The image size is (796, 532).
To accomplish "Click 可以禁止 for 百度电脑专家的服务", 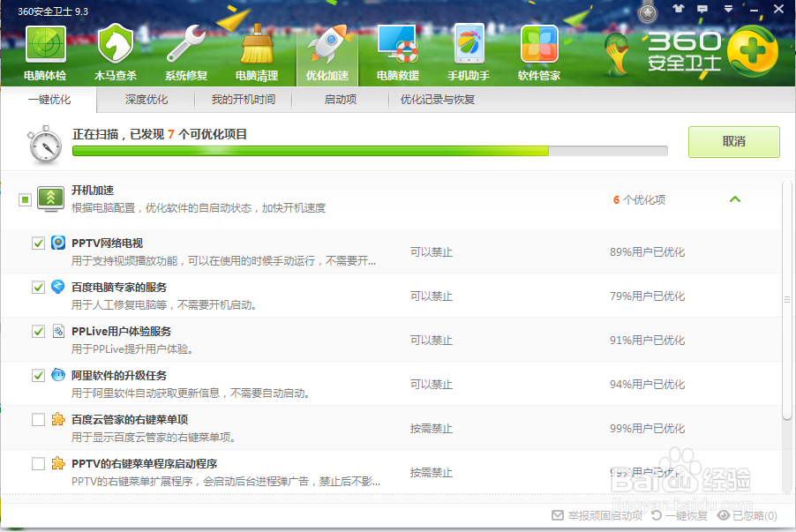I will point(431,296).
